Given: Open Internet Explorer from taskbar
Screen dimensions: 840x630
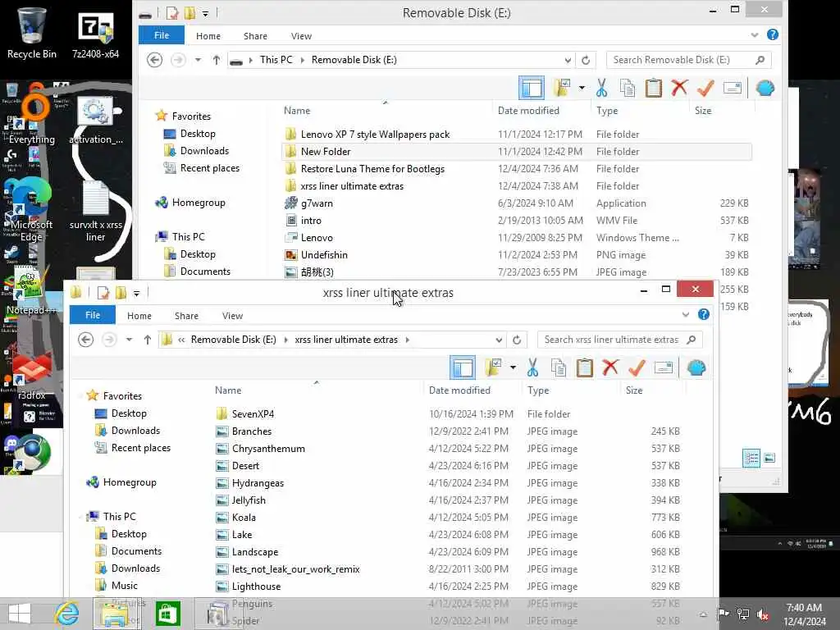Looking at the screenshot, I should coord(66,614).
